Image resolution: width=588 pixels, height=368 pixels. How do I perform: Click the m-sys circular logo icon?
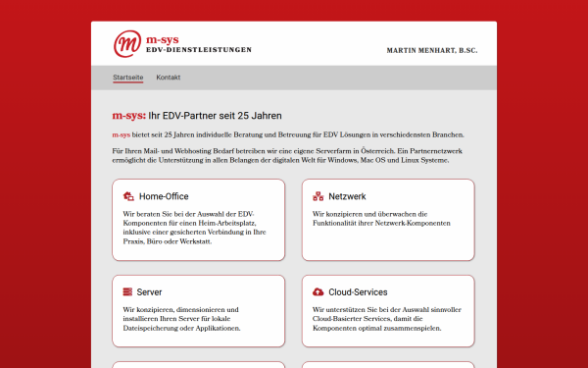(127, 44)
